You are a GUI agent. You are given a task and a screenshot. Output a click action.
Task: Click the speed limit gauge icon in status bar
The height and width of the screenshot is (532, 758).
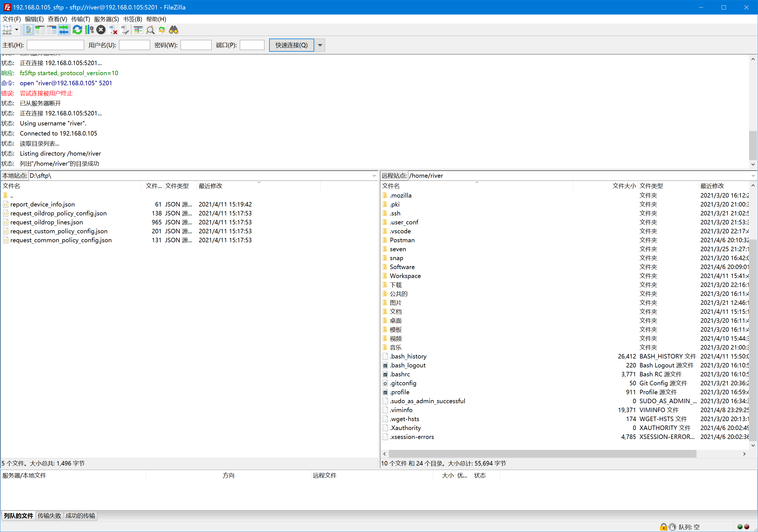(x=672, y=527)
